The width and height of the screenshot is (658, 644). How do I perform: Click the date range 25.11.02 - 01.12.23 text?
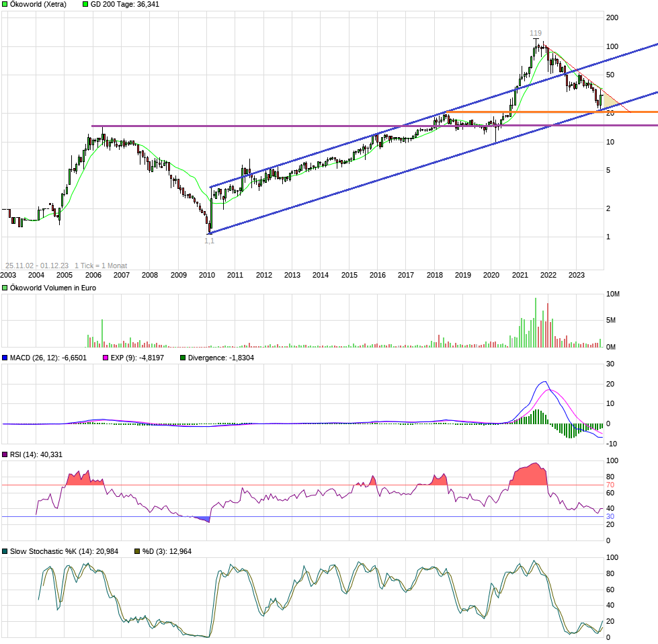click(x=37, y=266)
